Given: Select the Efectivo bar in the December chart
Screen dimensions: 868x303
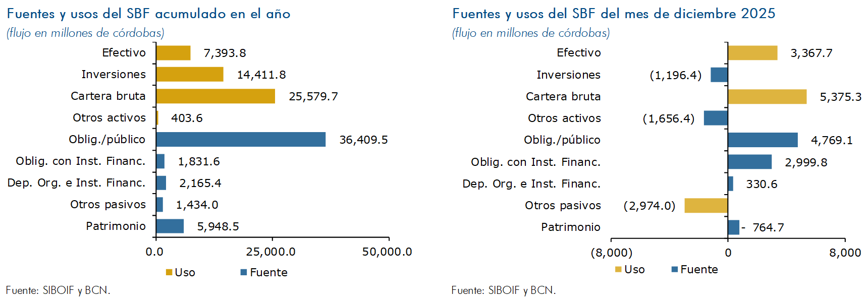Looking at the screenshot, I should click(x=752, y=53).
